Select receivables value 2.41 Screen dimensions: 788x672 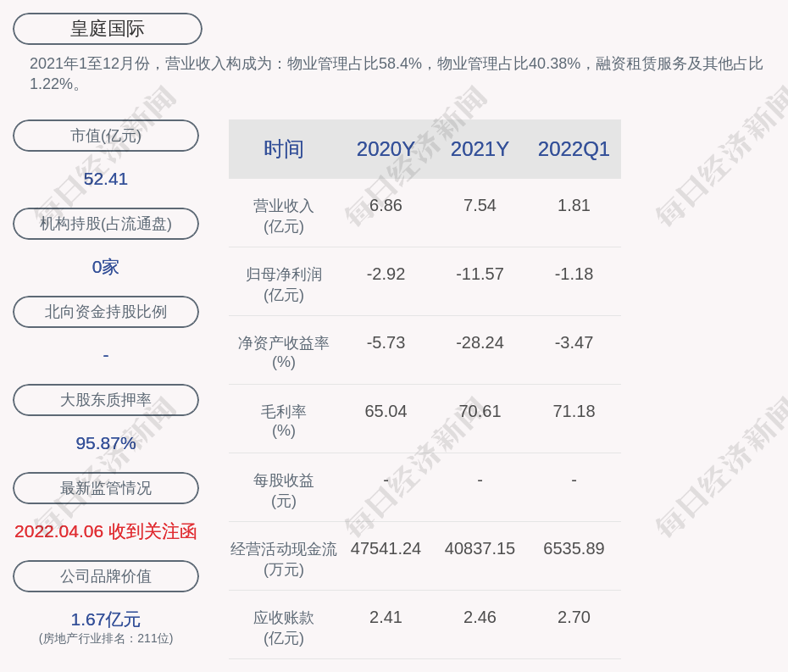point(386,617)
